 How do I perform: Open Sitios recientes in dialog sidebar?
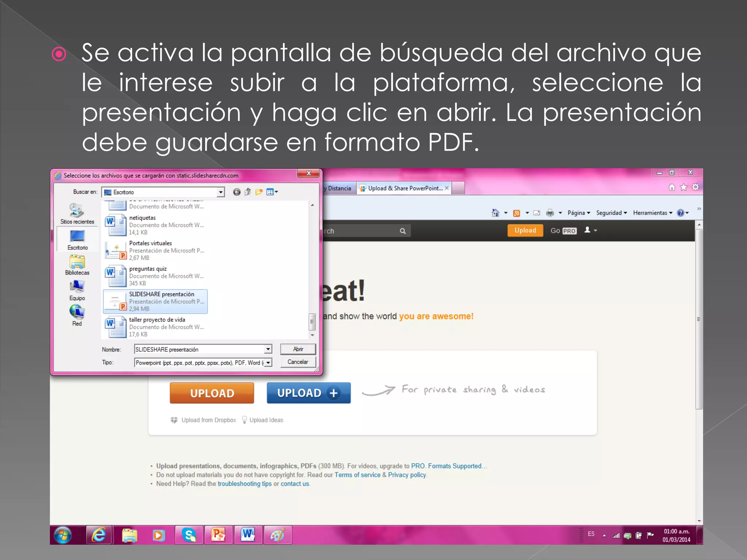77,213
